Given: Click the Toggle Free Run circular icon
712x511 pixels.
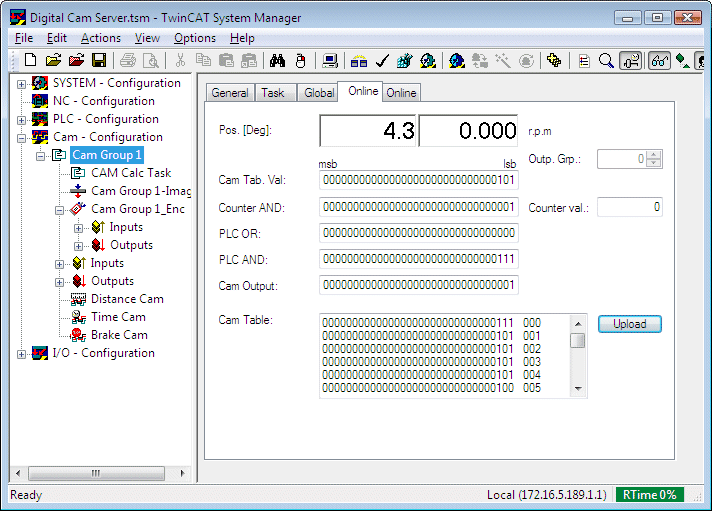Looking at the screenshot, I should [x=526, y=60].
